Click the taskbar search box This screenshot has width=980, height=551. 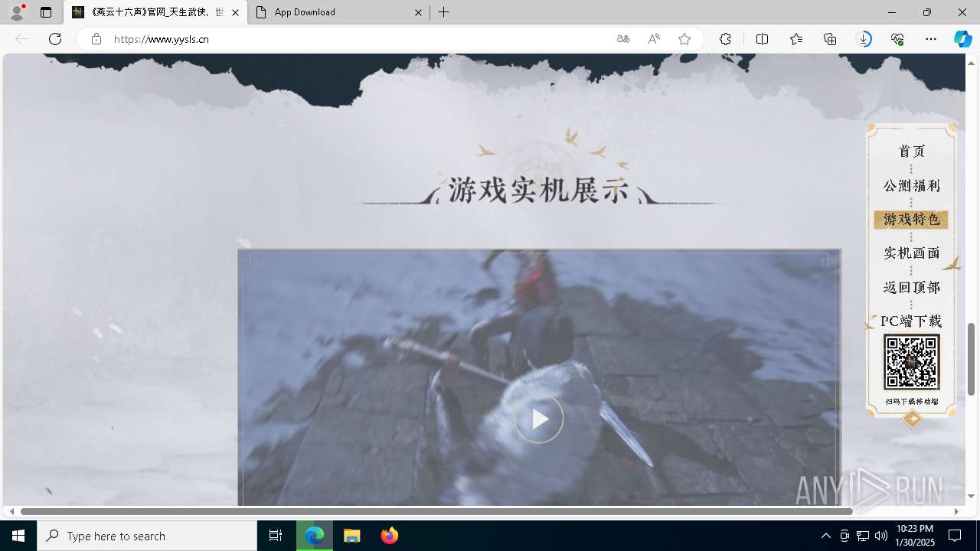coord(147,536)
